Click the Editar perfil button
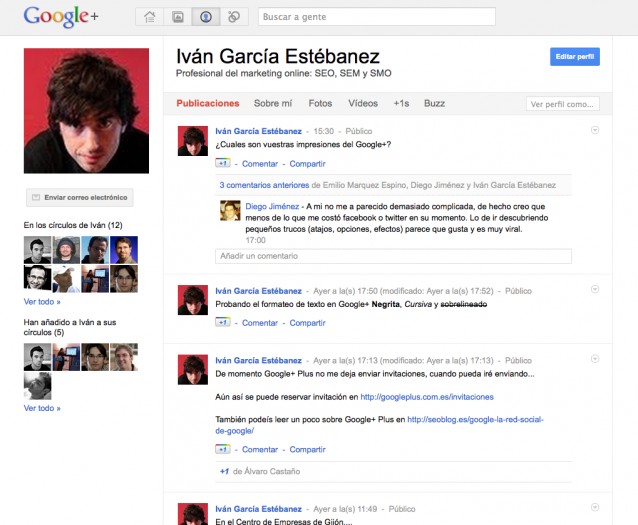The width and height of the screenshot is (638, 525). [x=574, y=57]
